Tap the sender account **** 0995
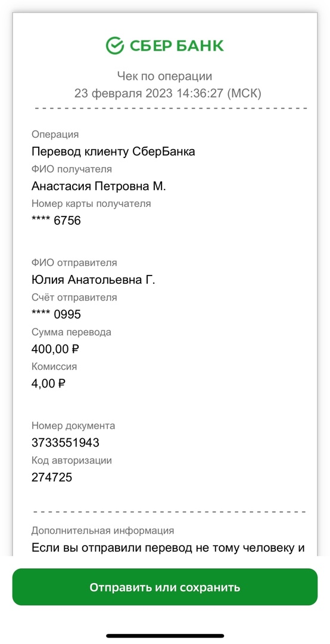The width and height of the screenshot is (330, 644). 56,315
